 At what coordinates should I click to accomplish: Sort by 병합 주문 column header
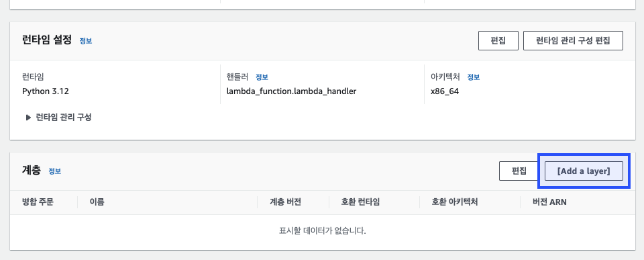38,202
